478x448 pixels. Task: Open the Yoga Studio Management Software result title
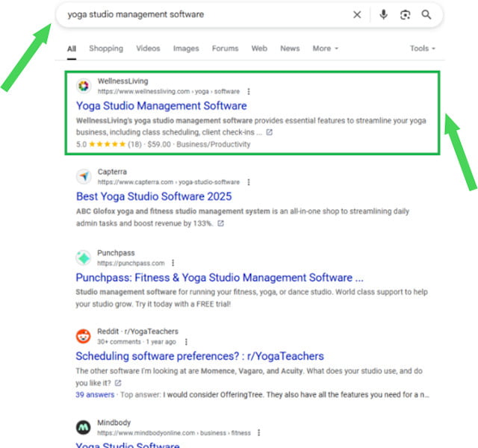tap(161, 106)
